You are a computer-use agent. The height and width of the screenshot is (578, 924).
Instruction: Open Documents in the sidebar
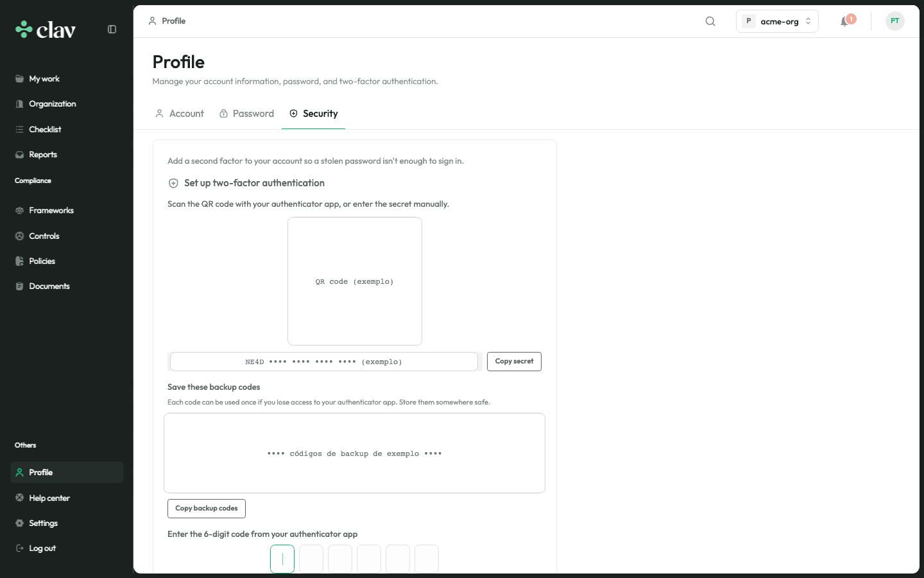(67, 286)
